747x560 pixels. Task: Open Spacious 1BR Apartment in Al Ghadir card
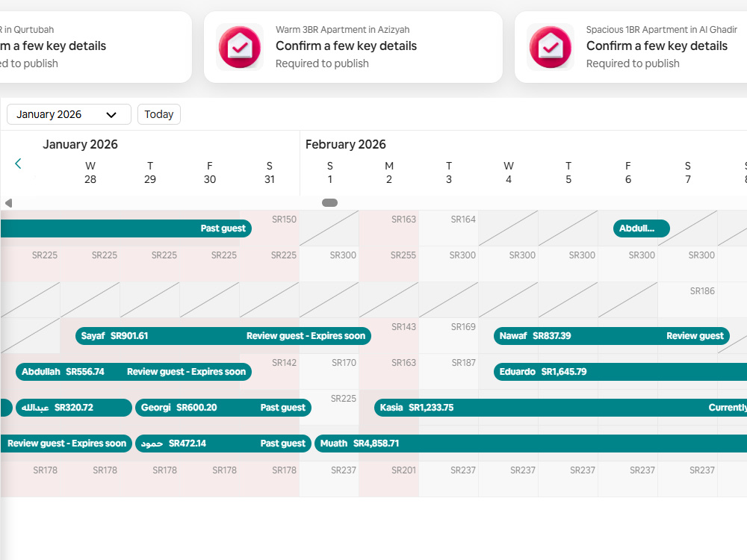coord(630,46)
